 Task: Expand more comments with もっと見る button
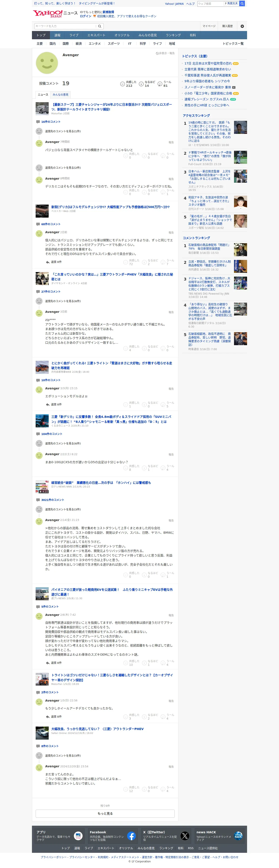pyautogui.click(x=105, y=813)
